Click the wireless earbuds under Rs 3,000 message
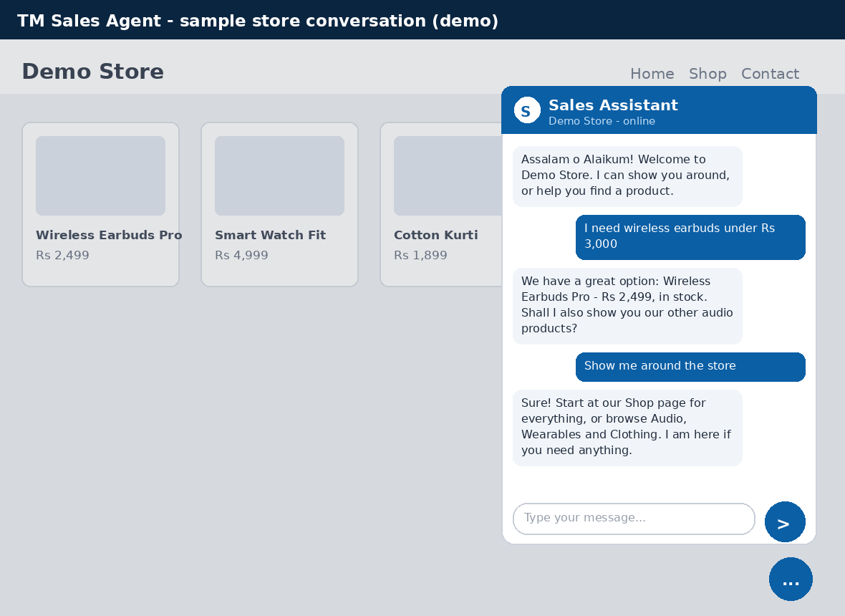Image resolution: width=845 pixels, height=616 pixels. 690,237
